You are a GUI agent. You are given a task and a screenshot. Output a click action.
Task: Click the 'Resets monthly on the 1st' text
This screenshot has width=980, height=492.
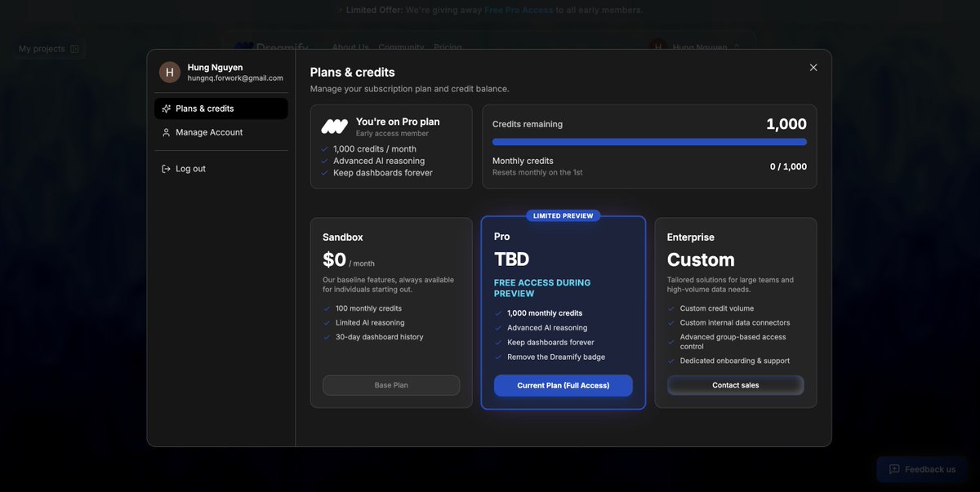point(537,172)
